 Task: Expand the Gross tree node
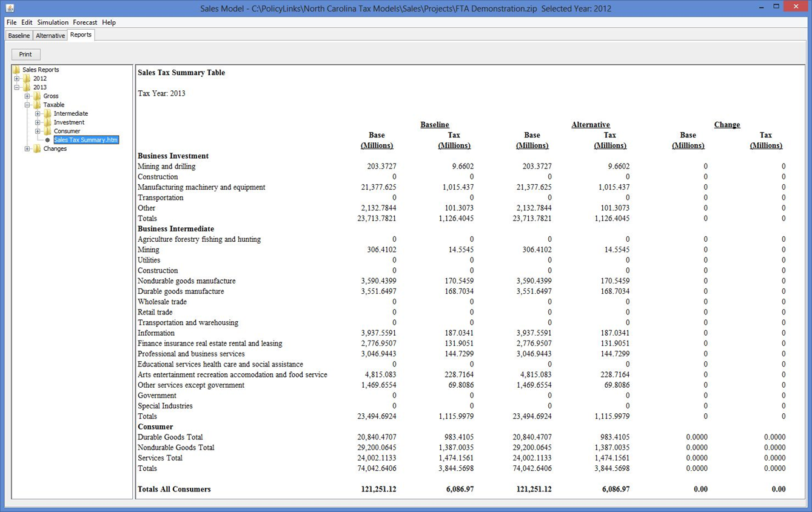[27, 96]
